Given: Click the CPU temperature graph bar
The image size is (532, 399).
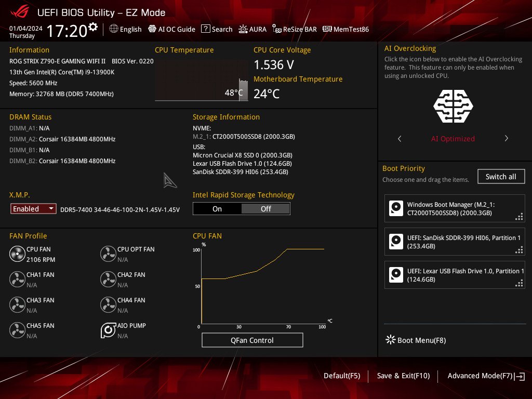Looking at the screenshot, I should pyautogui.click(x=243, y=90).
